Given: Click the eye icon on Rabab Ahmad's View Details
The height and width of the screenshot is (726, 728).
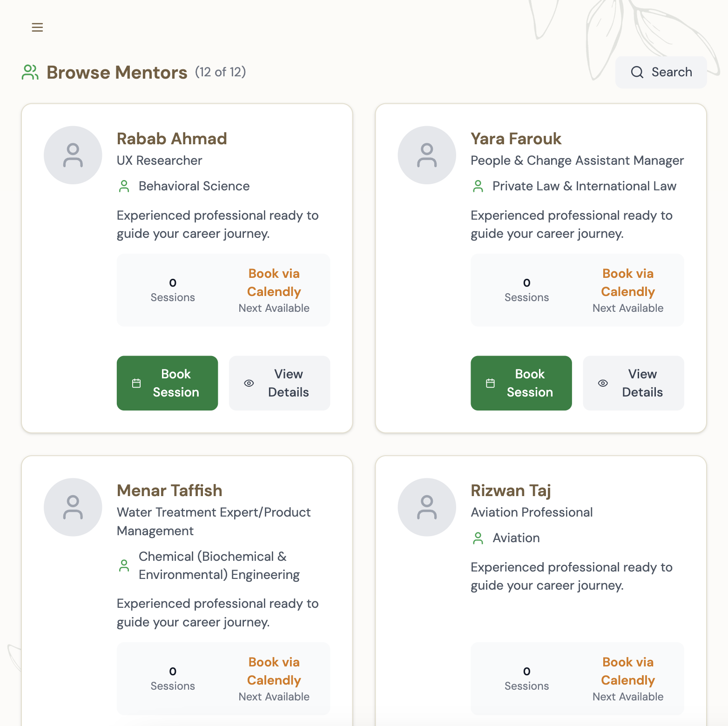Looking at the screenshot, I should 249,383.
